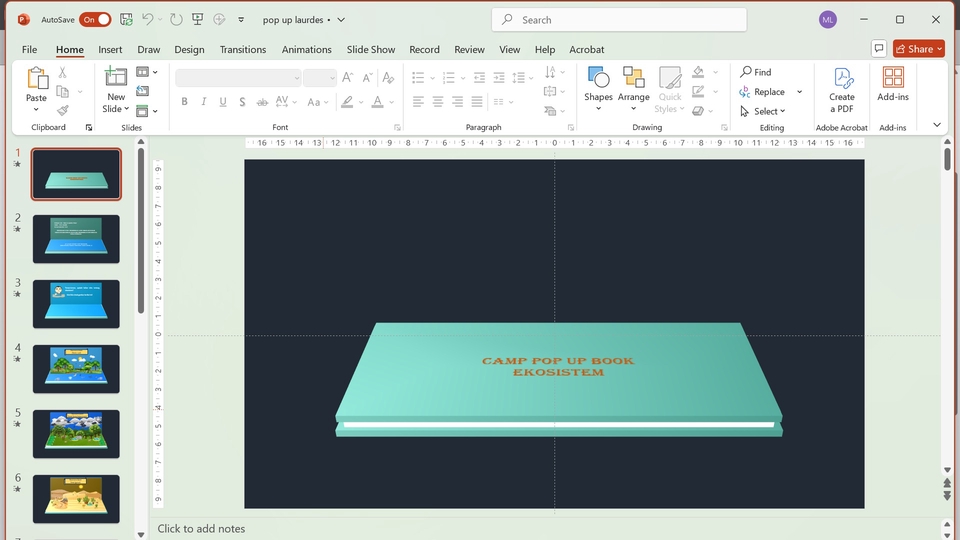Open the Add-ins gallery
This screenshot has height=540, width=960.
[893, 84]
